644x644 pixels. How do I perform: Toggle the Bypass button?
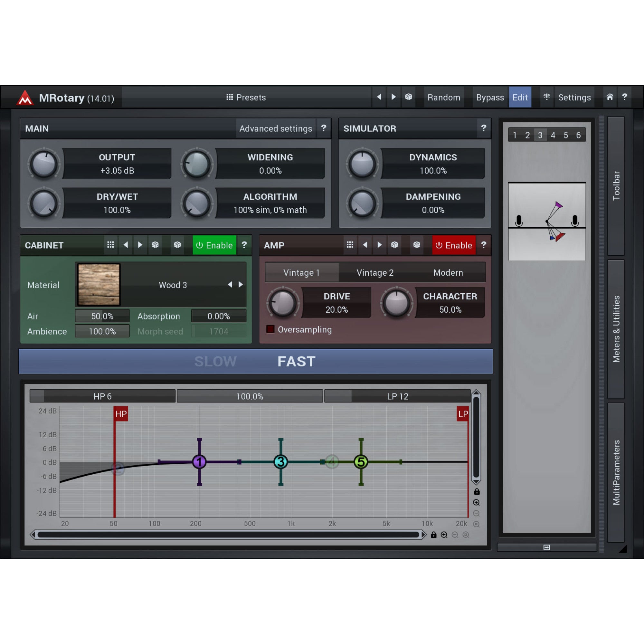coord(490,97)
